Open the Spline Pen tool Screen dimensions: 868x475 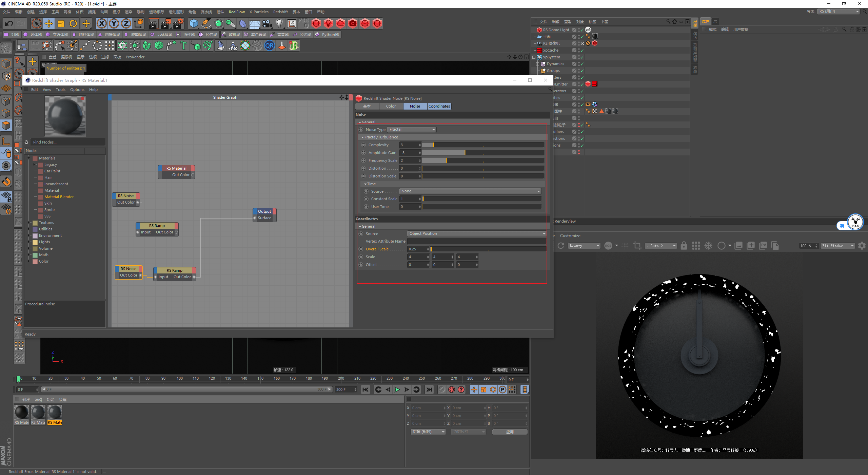(206, 23)
